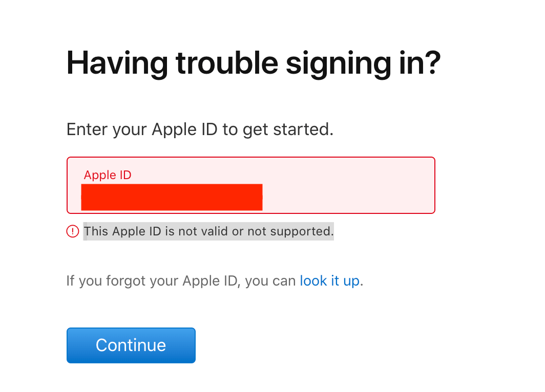Click "Enter your Apple ID to get started."
545x392 pixels.
tap(200, 129)
